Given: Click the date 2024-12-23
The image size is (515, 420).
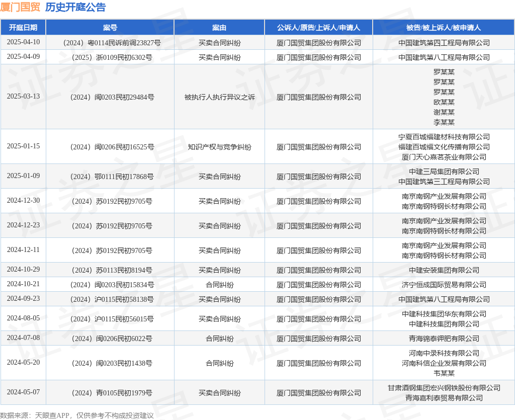Looking at the screenshot, I should (23, 225).
